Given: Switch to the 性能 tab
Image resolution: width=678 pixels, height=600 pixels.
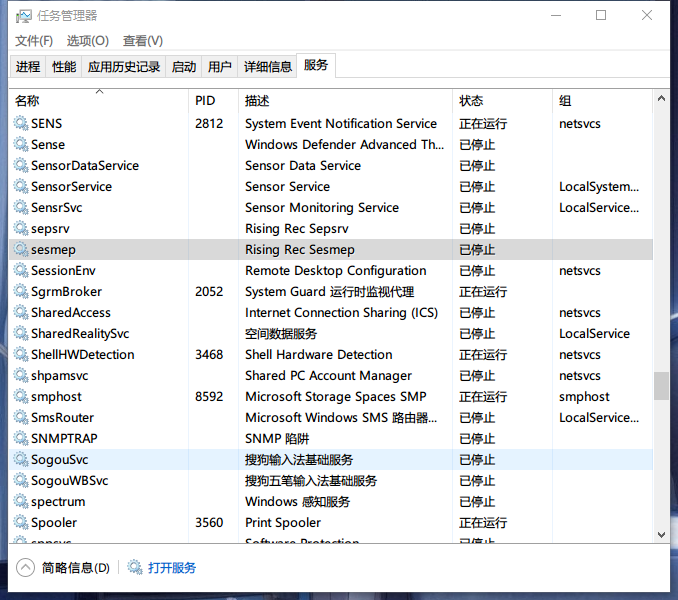Looking at the screenshot, I should pyautogui.click(x=64, y=67).
